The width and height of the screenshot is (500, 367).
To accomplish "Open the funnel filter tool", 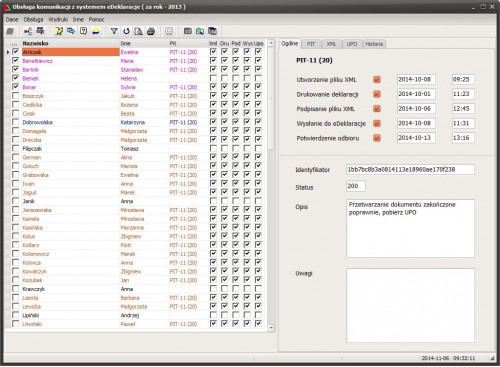I will [x=114, y=31].
